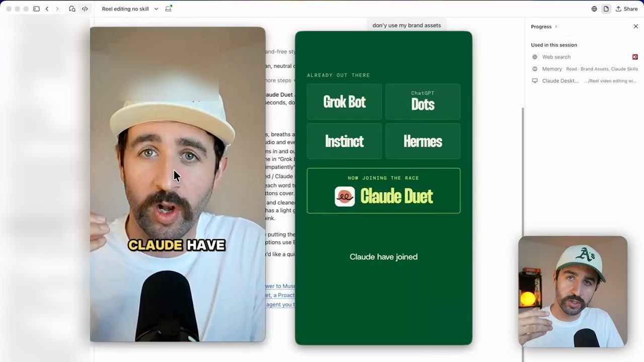Click the 'ALREADY OUT THERE' label
This screenshot has width=644, height=362.
click(x=338, y=75)
